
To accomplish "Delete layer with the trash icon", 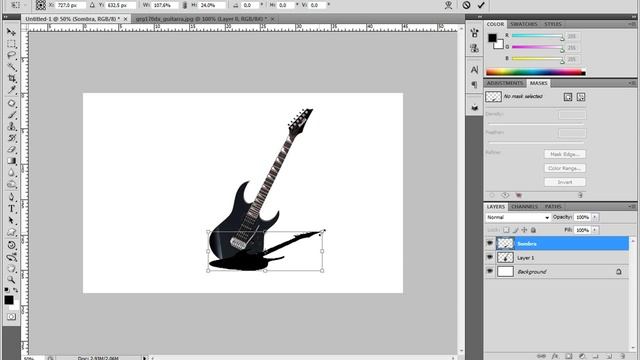I will click(x=622, y=356).
